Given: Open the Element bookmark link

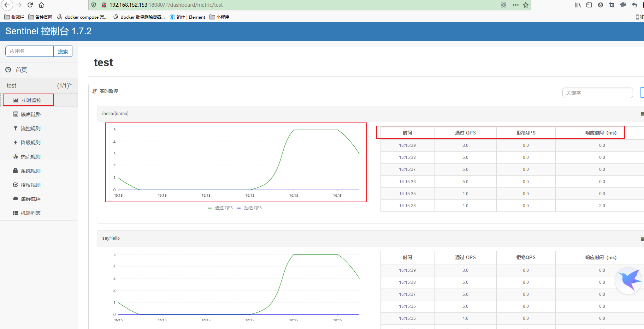Looking at the screenshot, I should tap(187, 17).
